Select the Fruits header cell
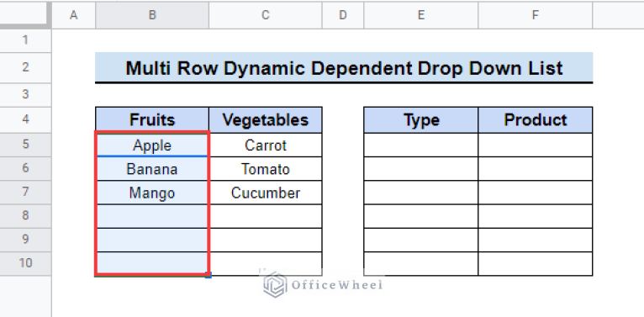 152,120
